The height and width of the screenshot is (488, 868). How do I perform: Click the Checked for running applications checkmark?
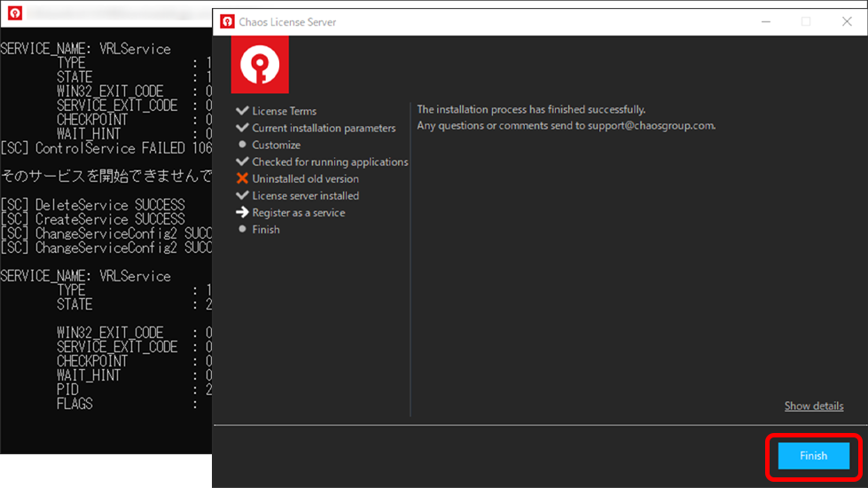pyautogui.click(x=242, y=161)
